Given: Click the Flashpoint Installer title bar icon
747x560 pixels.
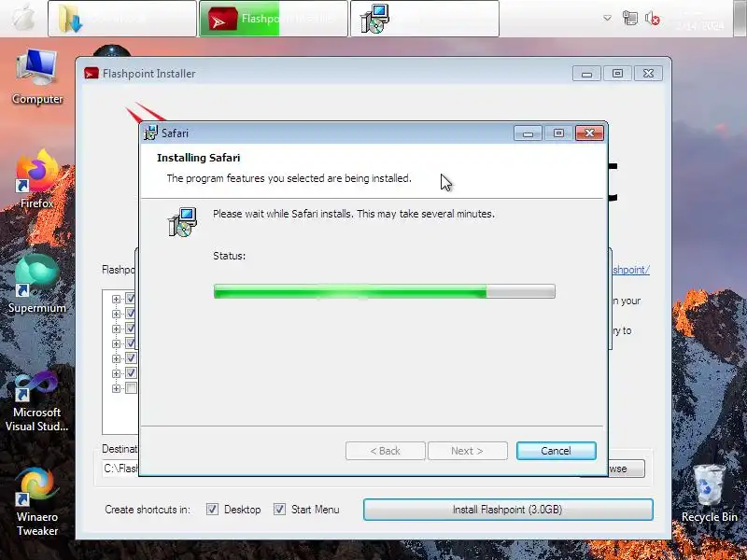Looking at the screenshot, I should pyautogui.click(x=91, y=74).
